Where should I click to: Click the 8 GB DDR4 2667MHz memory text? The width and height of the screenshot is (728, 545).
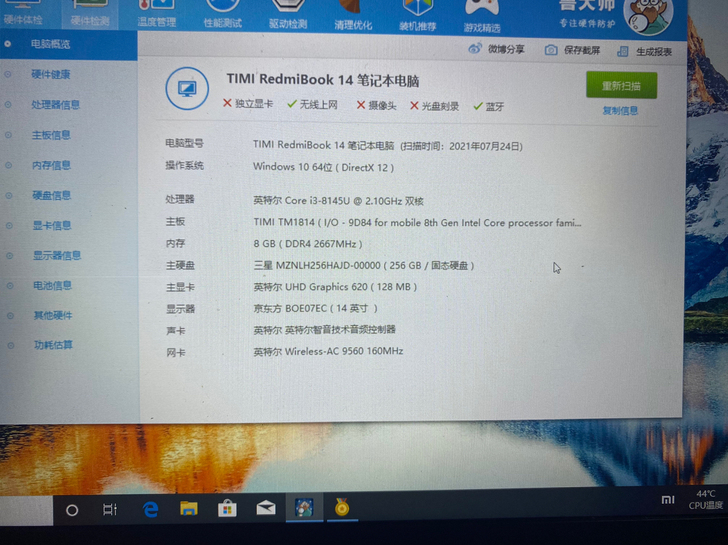point(308,244)
